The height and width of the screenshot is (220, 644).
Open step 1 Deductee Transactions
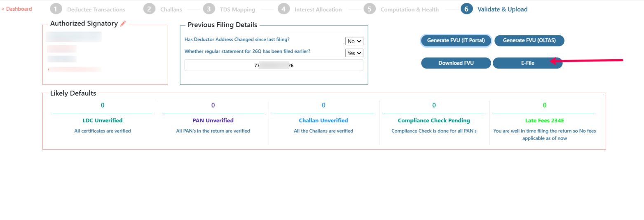point(88,9)
